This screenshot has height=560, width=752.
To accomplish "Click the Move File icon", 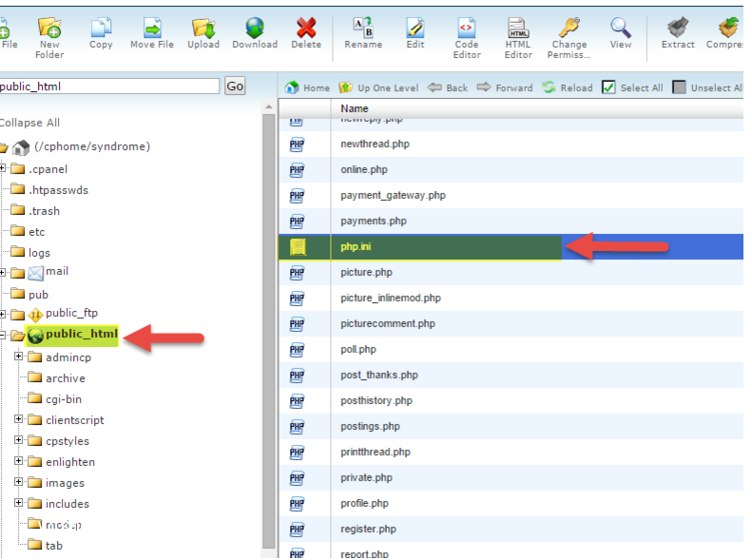I will coord(152,28).
